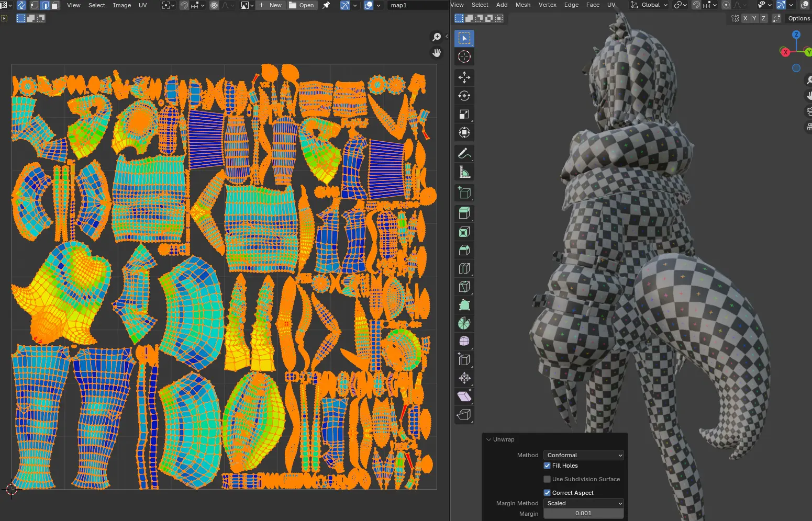Open Global transform orientation dropdown

point(649,5)
